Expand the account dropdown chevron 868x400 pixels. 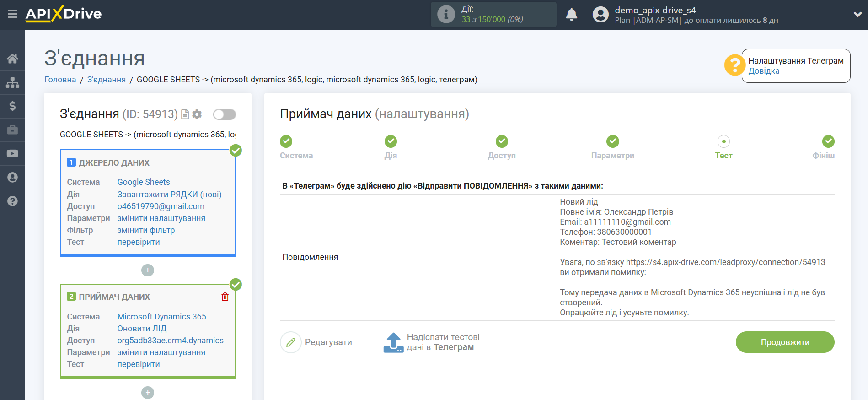click(857, 15)
